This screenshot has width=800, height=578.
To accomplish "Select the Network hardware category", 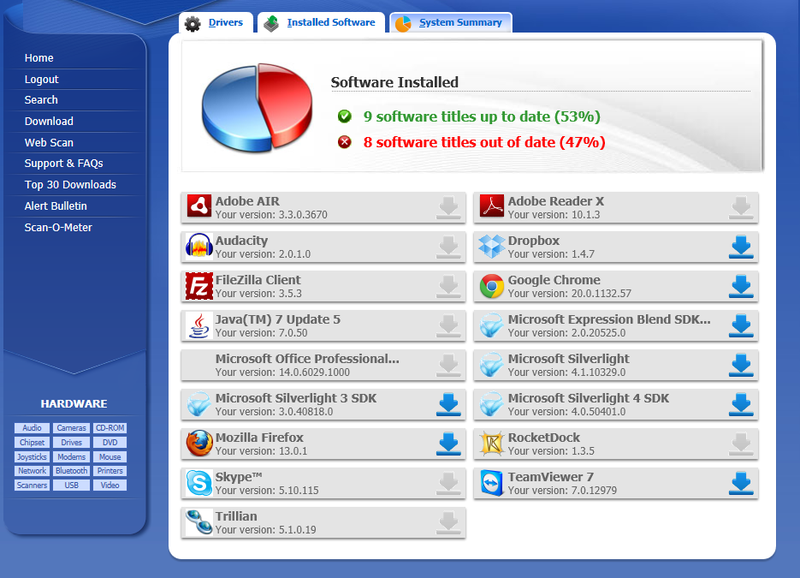I will point(32,471).
